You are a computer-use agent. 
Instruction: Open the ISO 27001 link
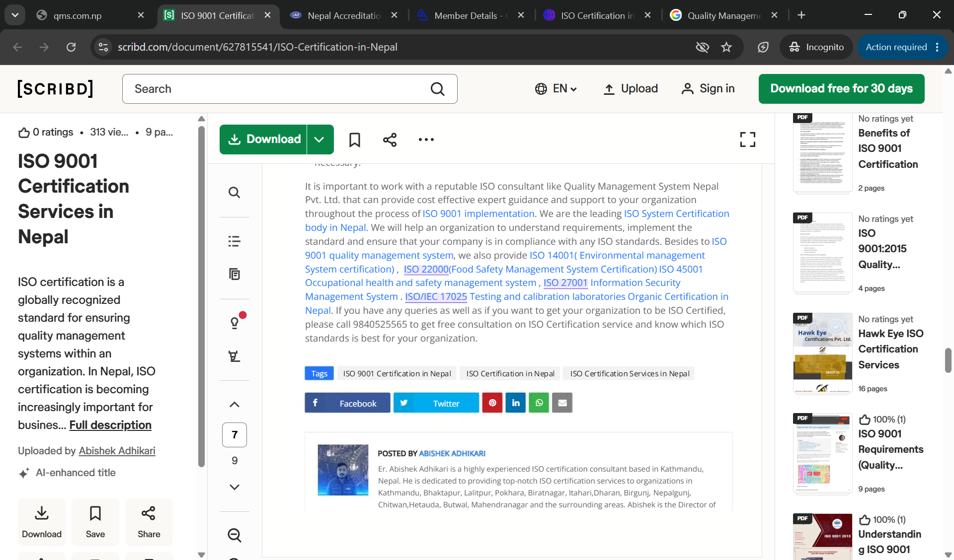click(565, 282)
